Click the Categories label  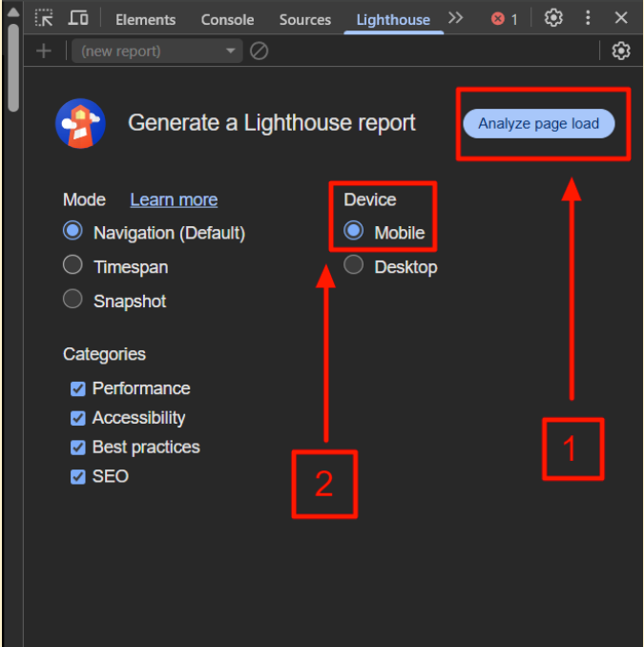coord(104,354)
